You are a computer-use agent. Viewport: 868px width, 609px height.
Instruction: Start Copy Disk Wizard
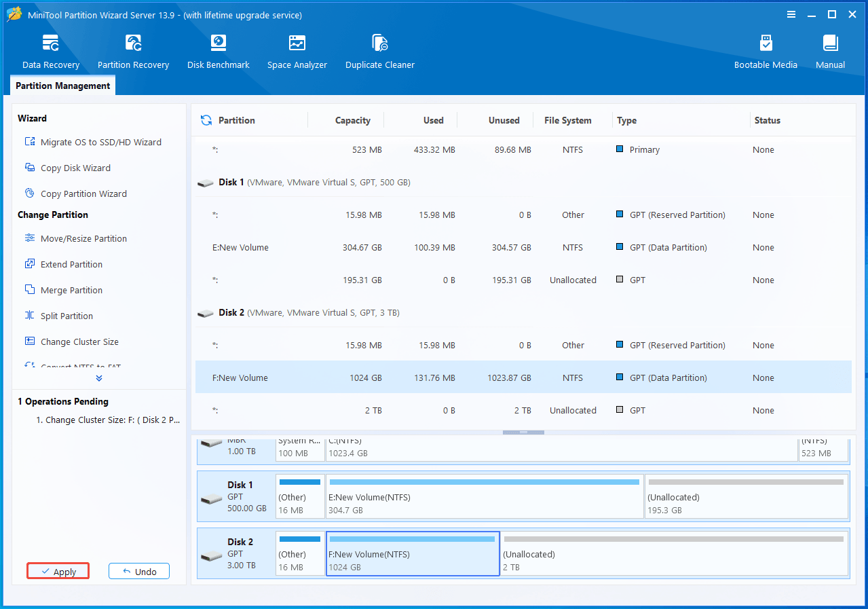pyautogui.click(x=67, y=168)
